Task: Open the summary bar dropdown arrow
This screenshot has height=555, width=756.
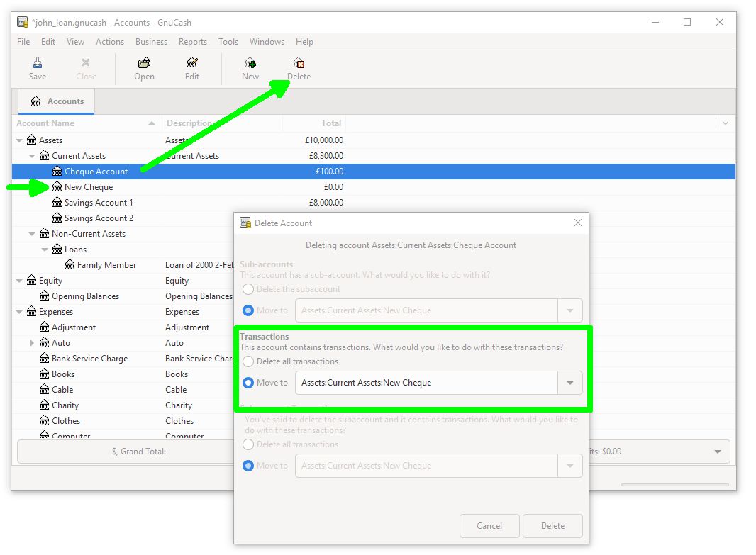Action: coord(718,452)
